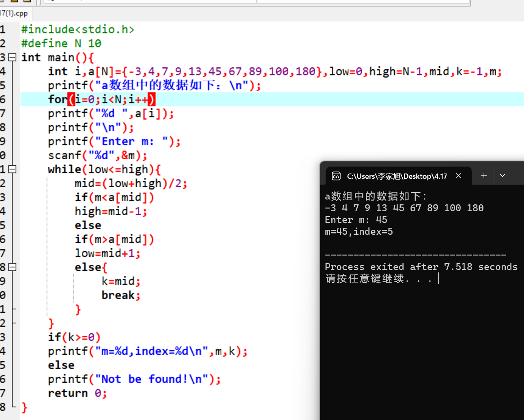
Task: Click the terminal result m=45,index=5
Action: pyautogui.click(x=359, y=231)
